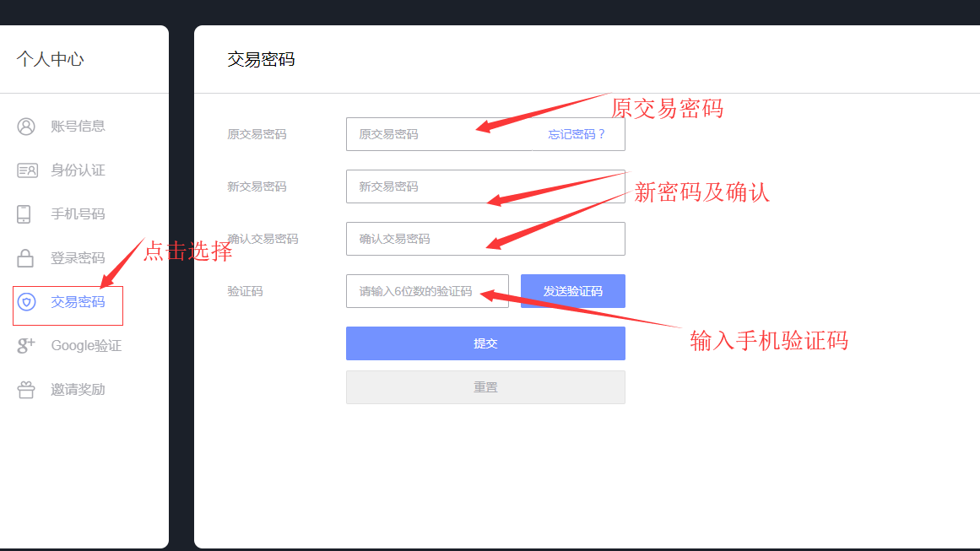This screenshot has height=551, width=980.
Task: Open 账号信息 in the sidebar
Action: coord(78,127)
